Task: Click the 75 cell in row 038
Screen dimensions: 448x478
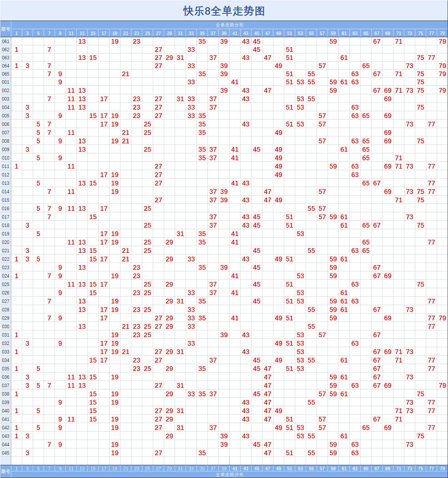Action: click(421, 394)
